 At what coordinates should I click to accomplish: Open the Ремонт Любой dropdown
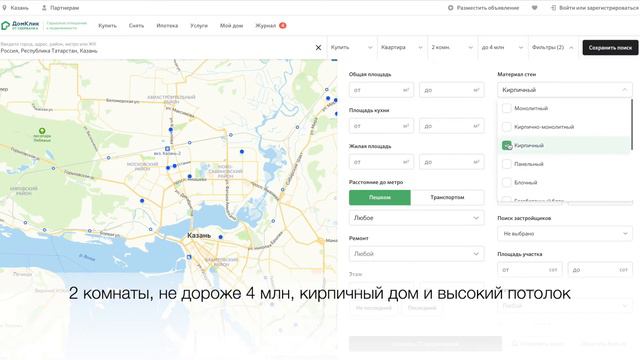coord(416,254)
